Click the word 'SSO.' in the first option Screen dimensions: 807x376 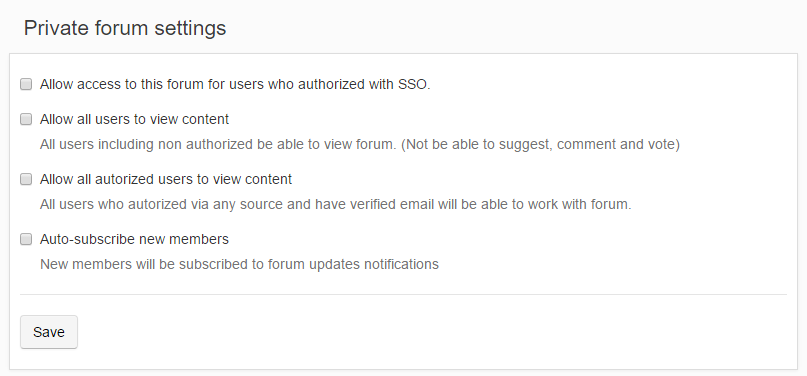click(414, 84)
